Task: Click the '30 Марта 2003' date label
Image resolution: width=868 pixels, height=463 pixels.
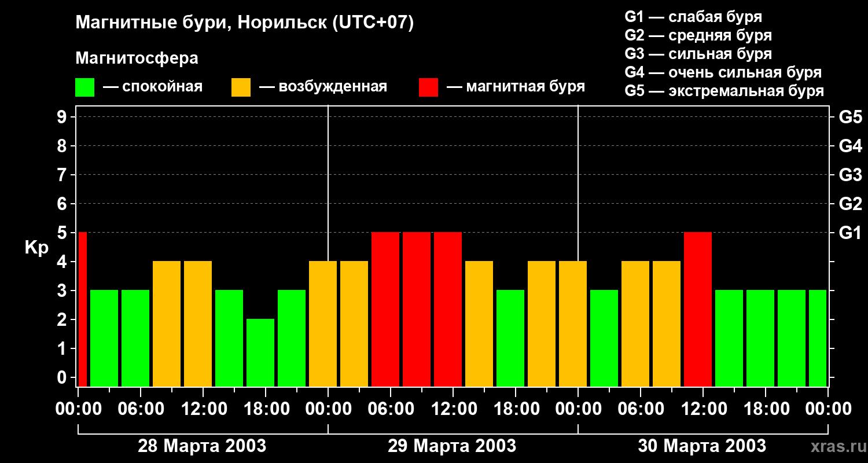Action: [702, 446]
